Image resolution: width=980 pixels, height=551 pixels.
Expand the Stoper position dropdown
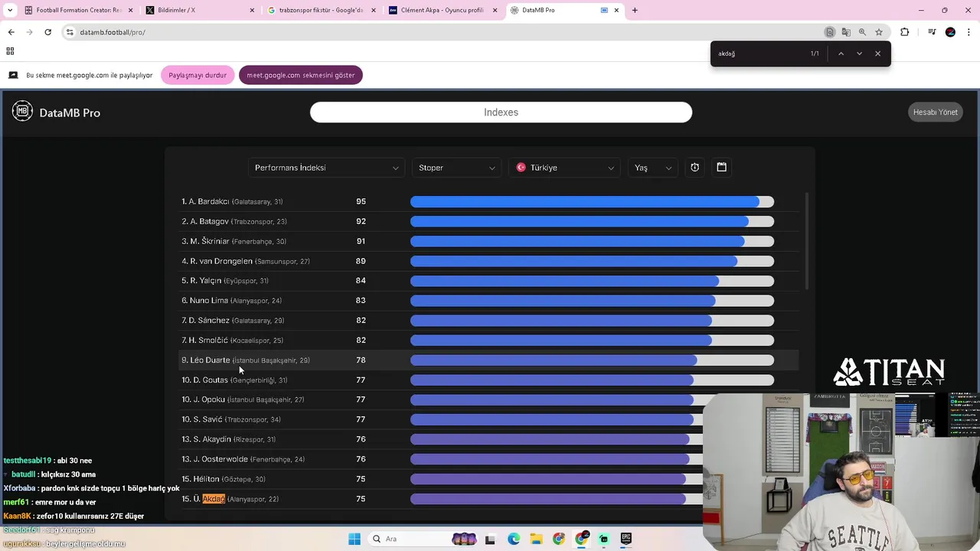pos(456,168)
